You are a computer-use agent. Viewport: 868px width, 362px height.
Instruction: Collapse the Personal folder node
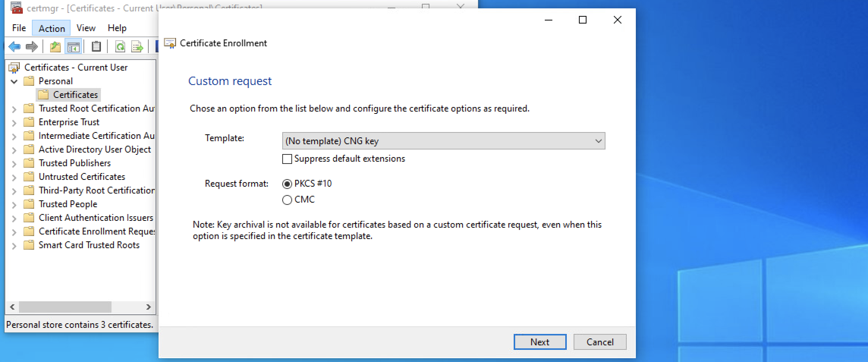coord(14,81)
